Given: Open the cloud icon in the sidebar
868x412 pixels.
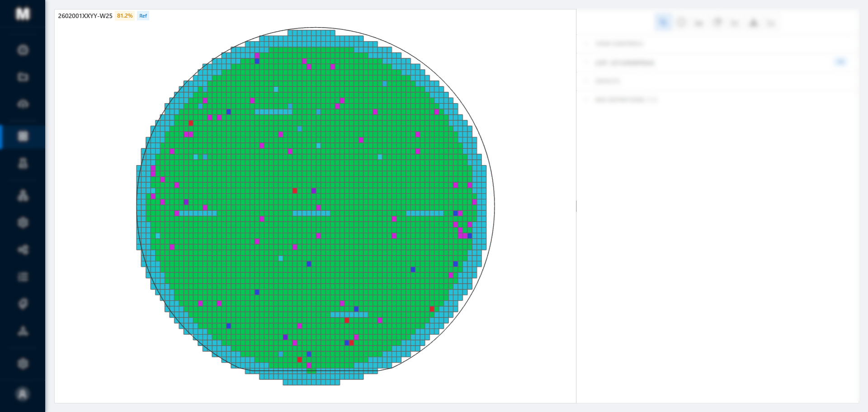Looking at the screenshot, I should pyautogui.click(x=23, y=104).
